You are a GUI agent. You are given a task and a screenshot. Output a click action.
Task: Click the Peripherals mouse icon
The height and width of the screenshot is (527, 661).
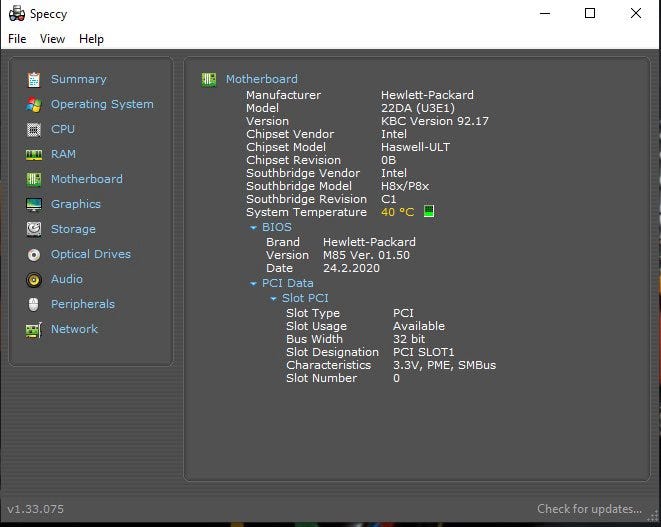point(34,304)
